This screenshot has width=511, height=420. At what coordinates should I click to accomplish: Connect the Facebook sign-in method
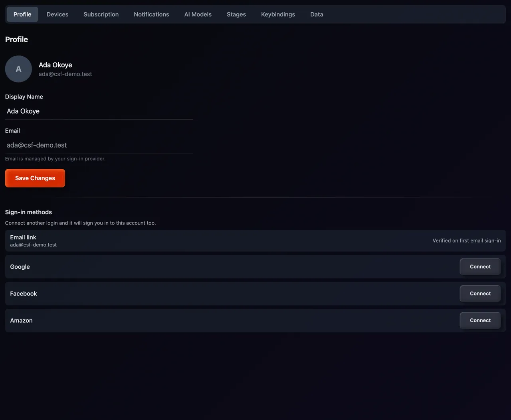[480, 294]
